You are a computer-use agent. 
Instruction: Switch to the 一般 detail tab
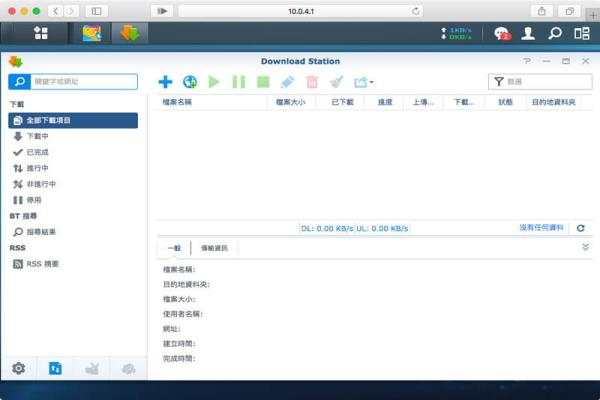174,248
